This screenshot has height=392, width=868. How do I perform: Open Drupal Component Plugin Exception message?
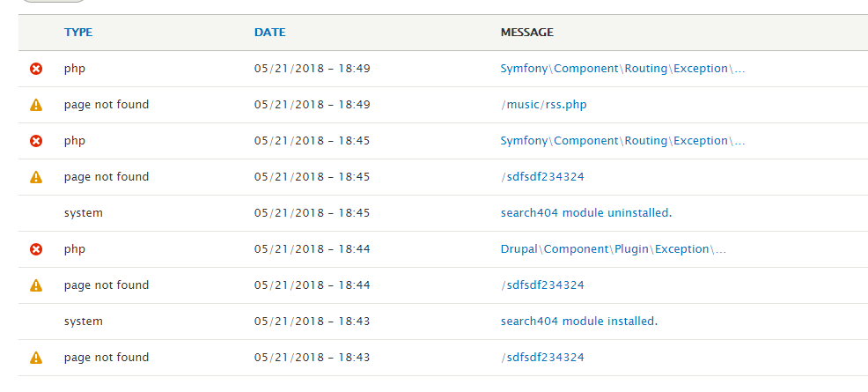[613, 249]
